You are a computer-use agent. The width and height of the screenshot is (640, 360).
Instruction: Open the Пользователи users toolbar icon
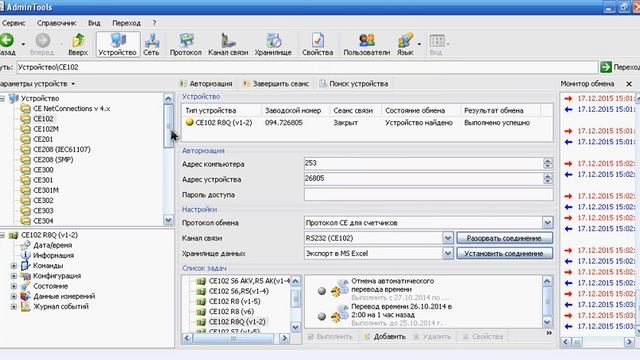[367, 44]
